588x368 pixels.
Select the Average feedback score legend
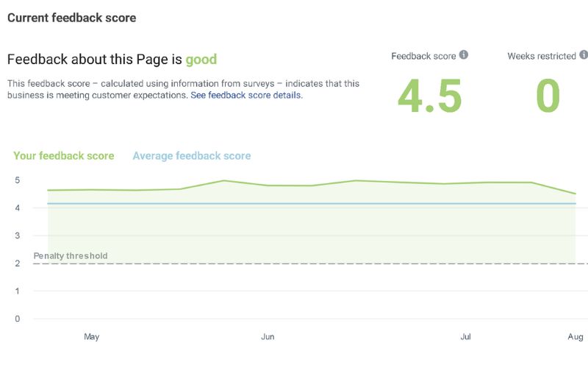tap(192, 156)
